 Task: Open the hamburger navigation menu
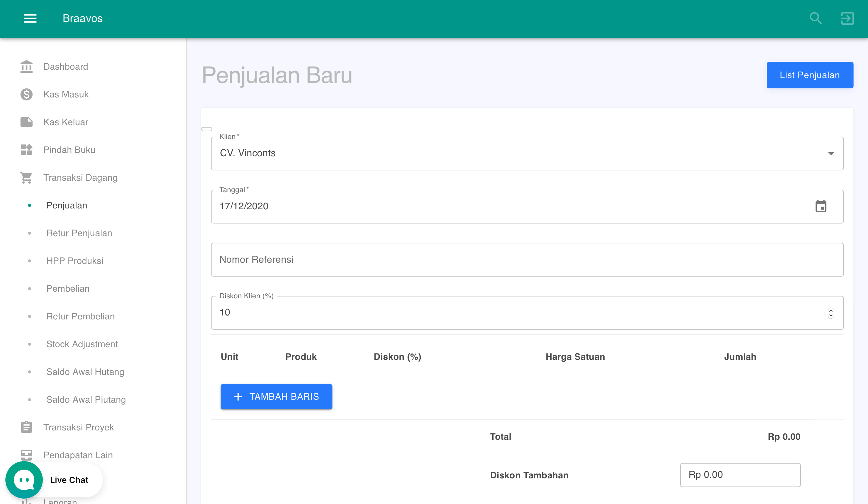tap(30, 18)
